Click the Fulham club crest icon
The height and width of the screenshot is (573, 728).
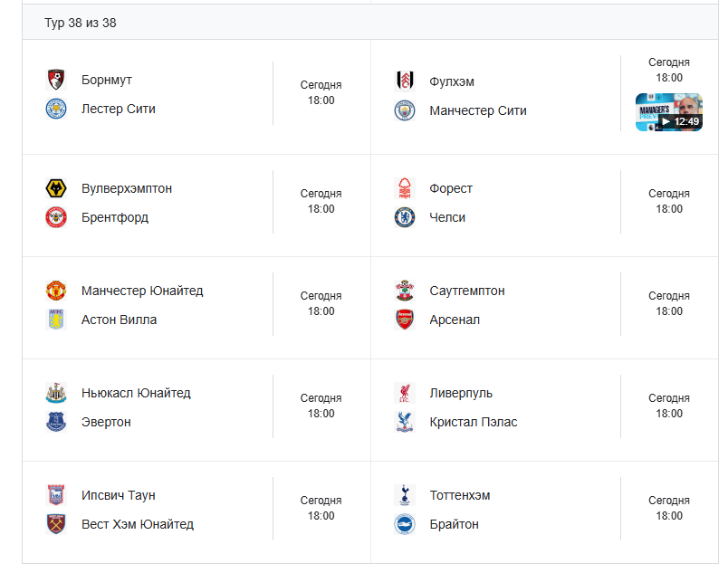tap(404, 81)
